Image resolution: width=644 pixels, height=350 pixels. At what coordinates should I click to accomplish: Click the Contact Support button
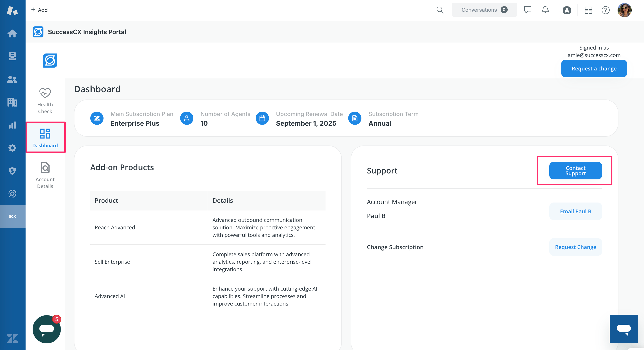point(576,171)
